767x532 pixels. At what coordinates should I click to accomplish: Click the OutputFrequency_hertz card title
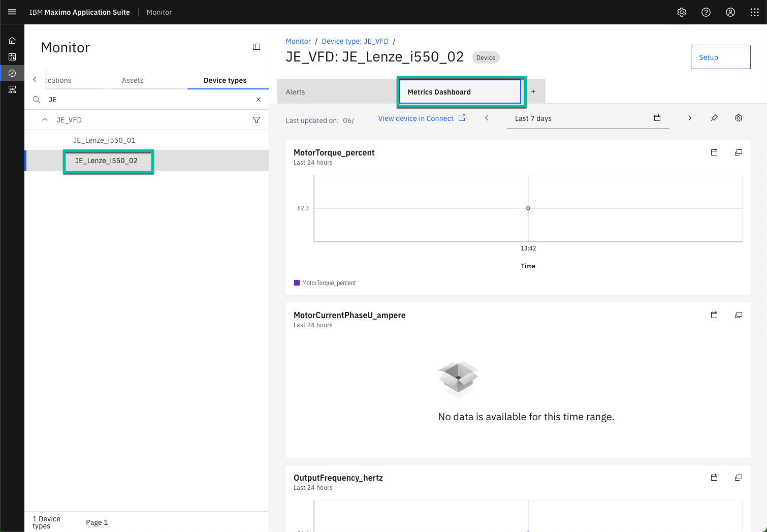click(x=338, y=478)
